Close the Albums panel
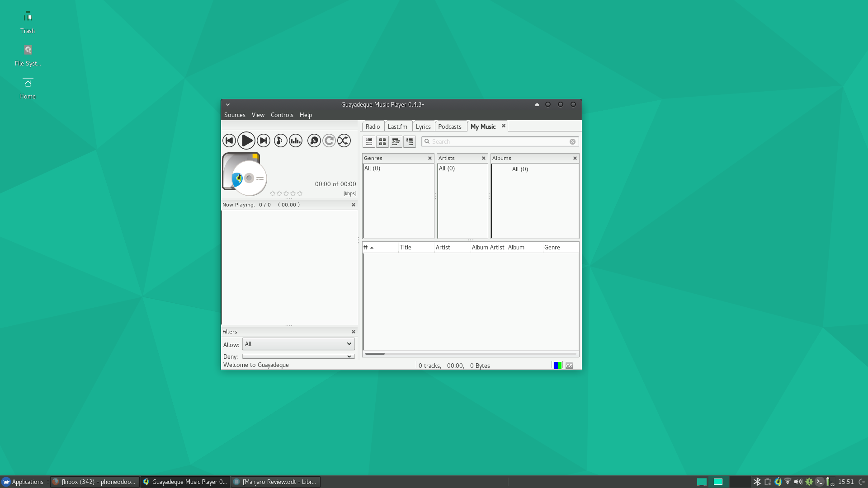This screenshot has height=488, width=868. (575, 158)
